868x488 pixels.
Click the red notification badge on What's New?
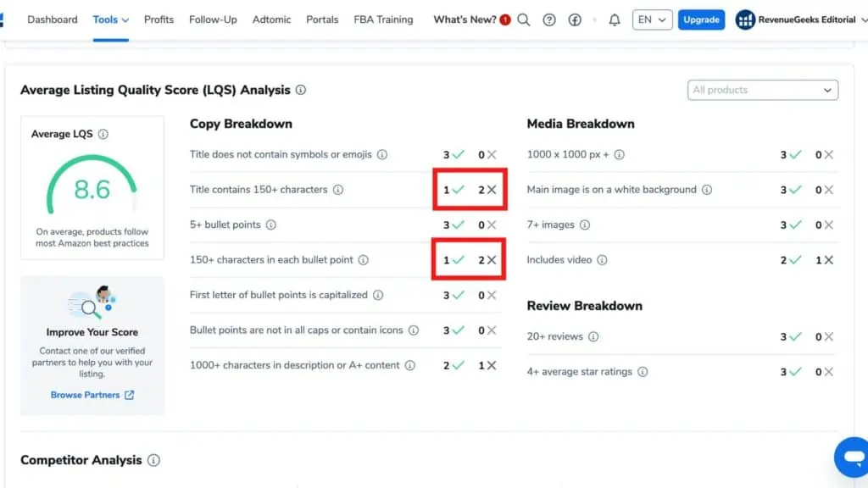pyautogui.click(x=504, y=18)
